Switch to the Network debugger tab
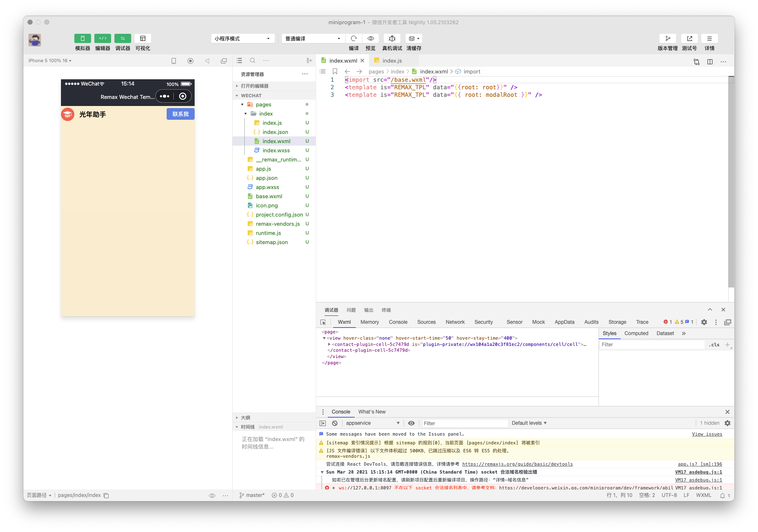 click(455, 322)
